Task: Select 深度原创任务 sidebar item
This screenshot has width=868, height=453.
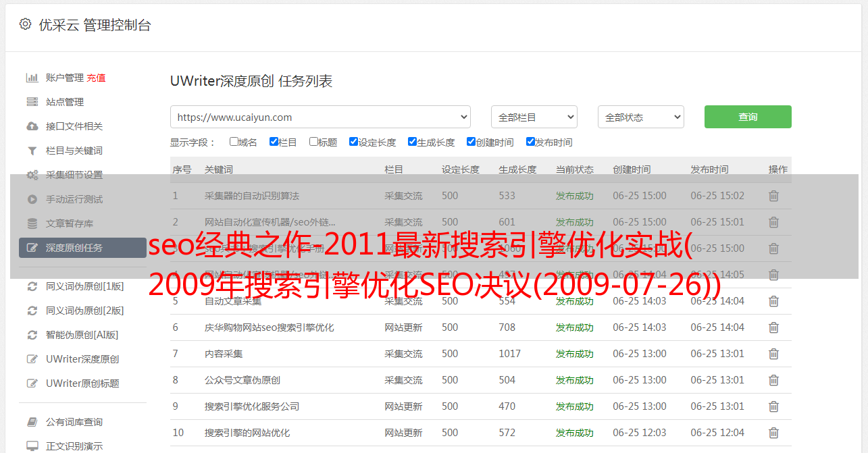Action: (82, 248)
